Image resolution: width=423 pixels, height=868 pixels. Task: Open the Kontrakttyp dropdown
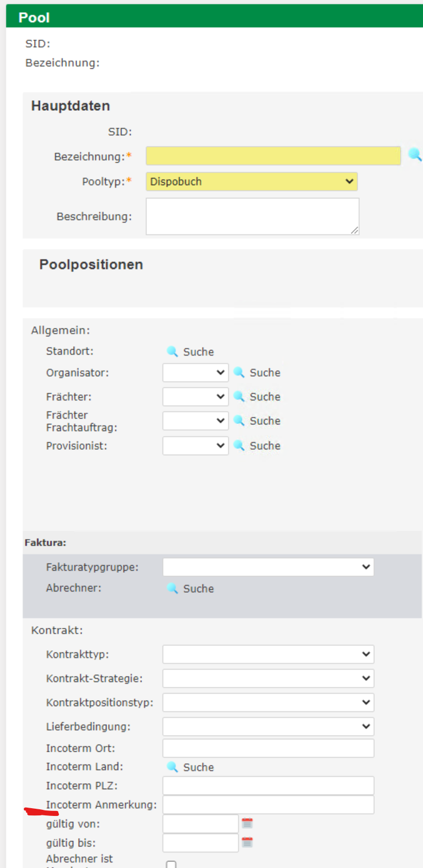268,654
